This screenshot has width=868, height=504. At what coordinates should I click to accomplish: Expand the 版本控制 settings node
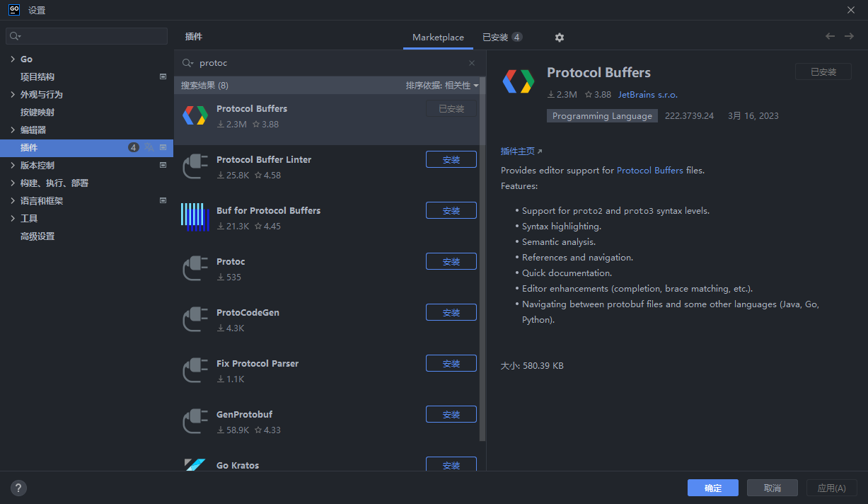point(13,165)
